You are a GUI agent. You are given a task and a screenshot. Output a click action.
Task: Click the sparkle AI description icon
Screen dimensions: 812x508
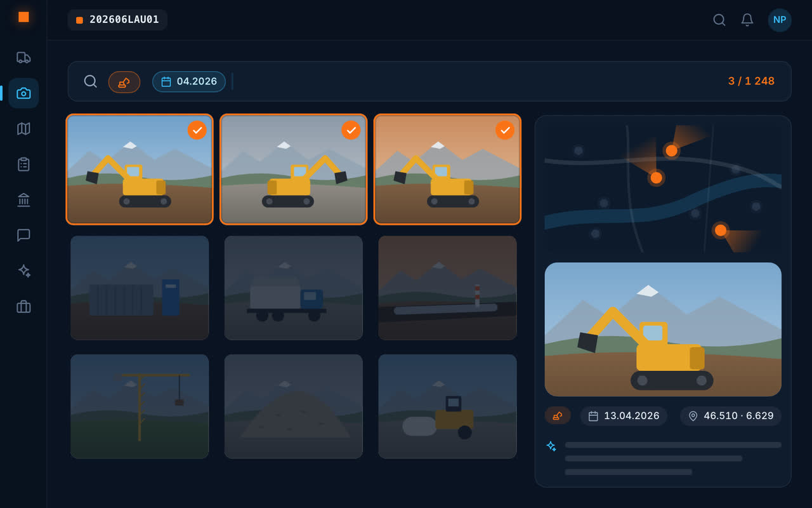tap(551, 446)
